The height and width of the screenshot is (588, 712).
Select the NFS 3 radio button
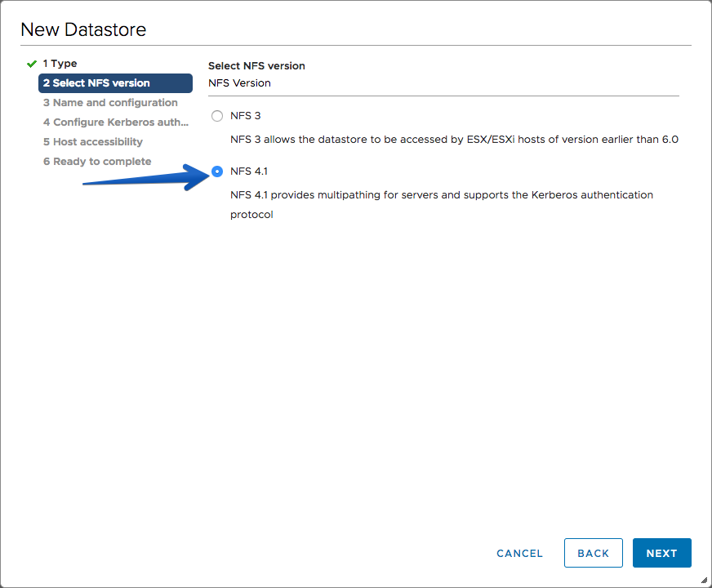click(217, 116)
